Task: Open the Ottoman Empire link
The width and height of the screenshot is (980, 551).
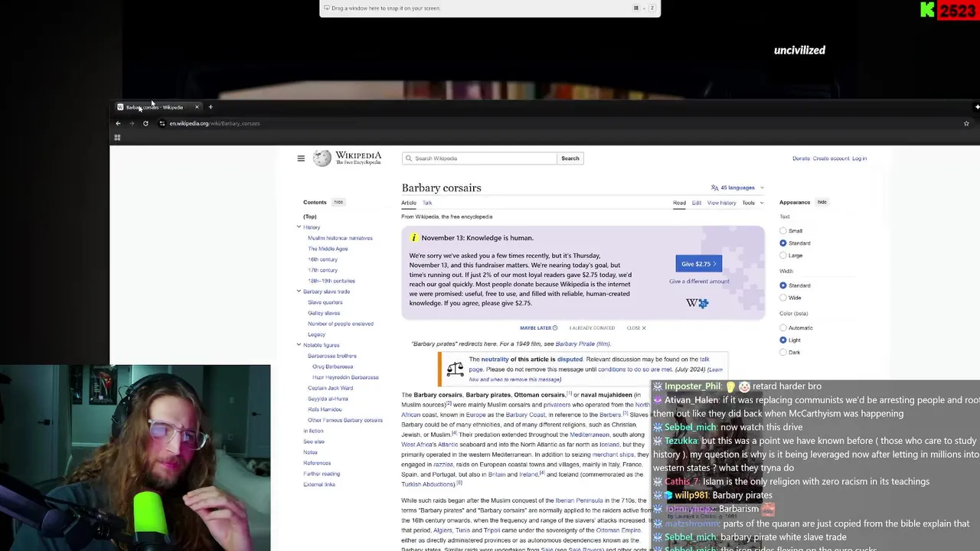Action: (619, 530)
